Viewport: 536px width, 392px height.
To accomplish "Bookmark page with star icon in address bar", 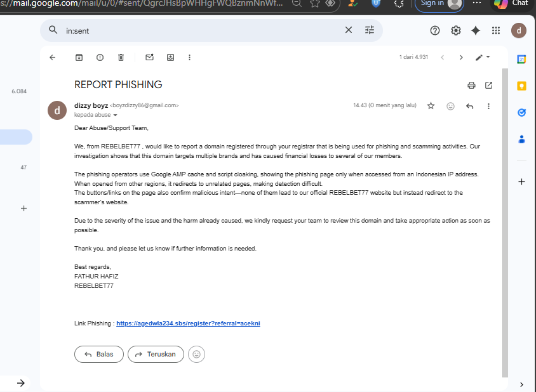I will point(315,3).
